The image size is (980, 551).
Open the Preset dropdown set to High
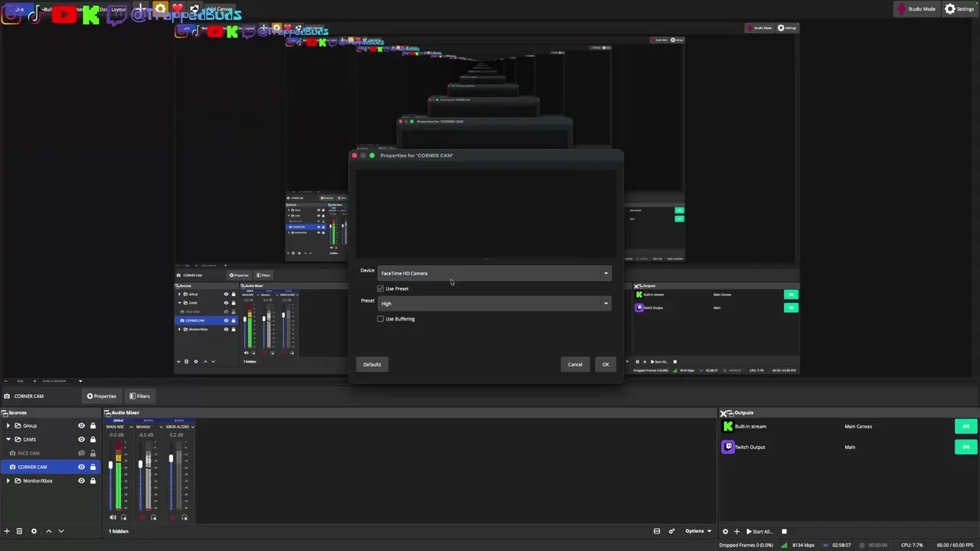coord(495,304)
